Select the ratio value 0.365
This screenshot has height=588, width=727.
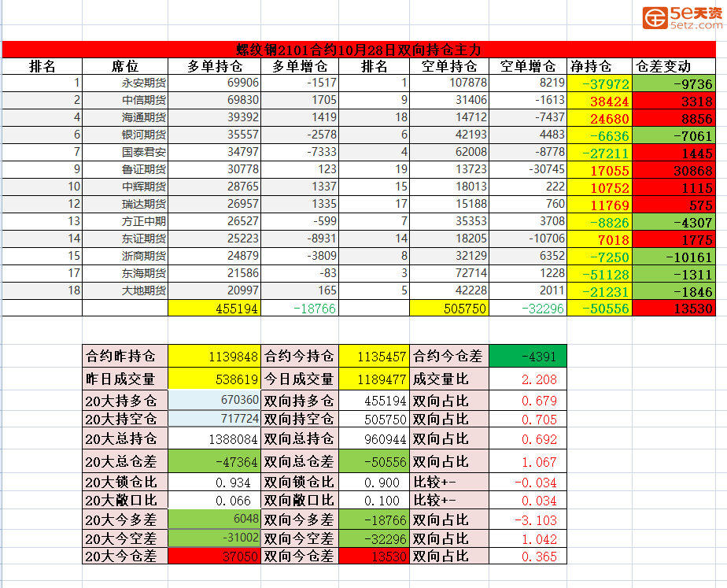point(528,556)
